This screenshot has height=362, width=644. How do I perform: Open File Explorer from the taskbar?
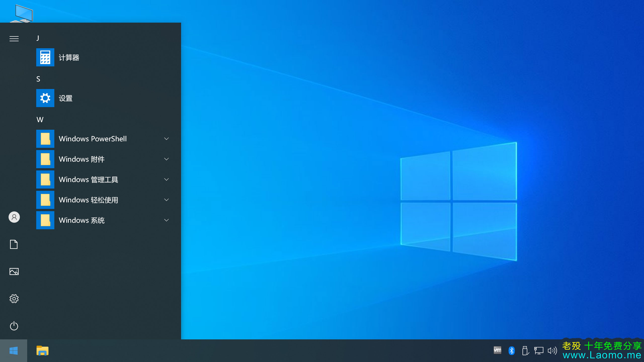tap(43, 351)
